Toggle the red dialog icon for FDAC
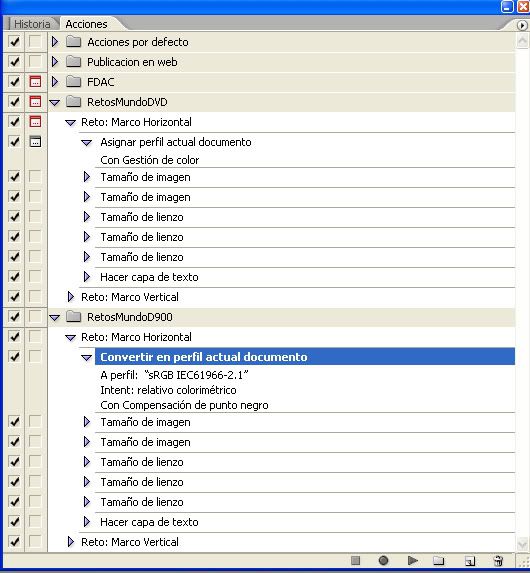Image resolution: width=530 pixels, height=573 pixels. [x=35, y=81]
